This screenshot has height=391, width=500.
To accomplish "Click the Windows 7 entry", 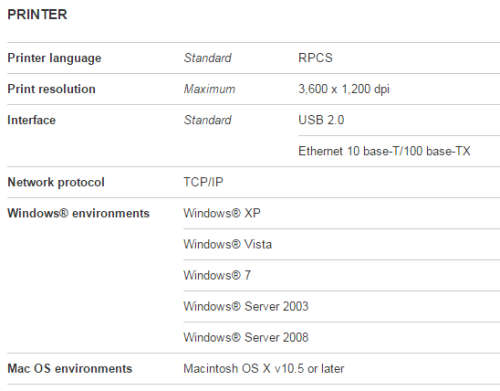I will [217, 275].
